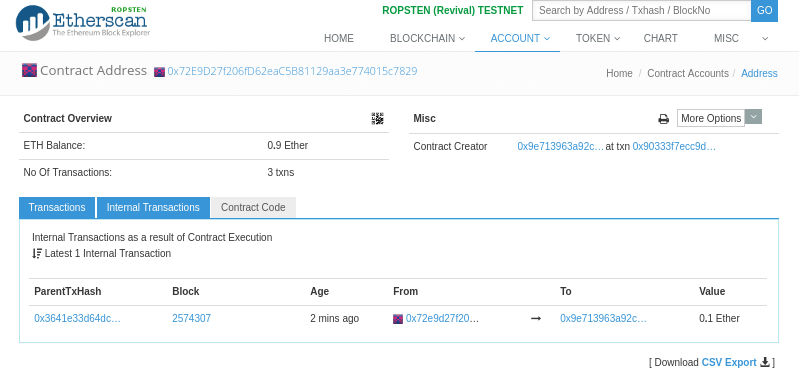Click the small identicon before the 0x72E9D27f address

point(159,72)
